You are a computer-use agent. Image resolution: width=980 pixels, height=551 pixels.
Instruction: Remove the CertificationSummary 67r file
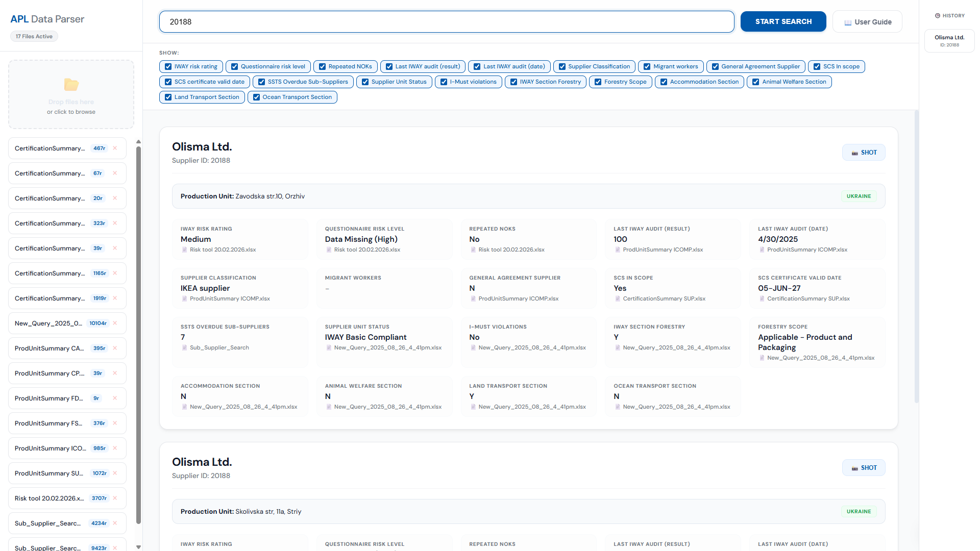[115, 173]
